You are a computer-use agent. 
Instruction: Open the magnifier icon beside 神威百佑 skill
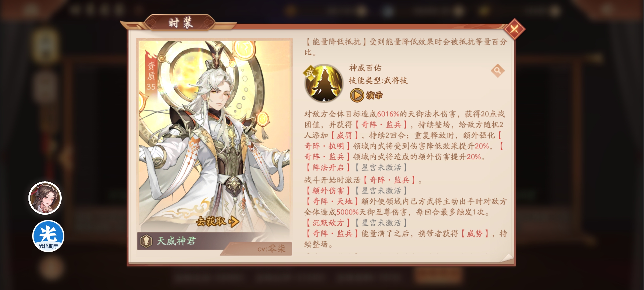point(498,71)
